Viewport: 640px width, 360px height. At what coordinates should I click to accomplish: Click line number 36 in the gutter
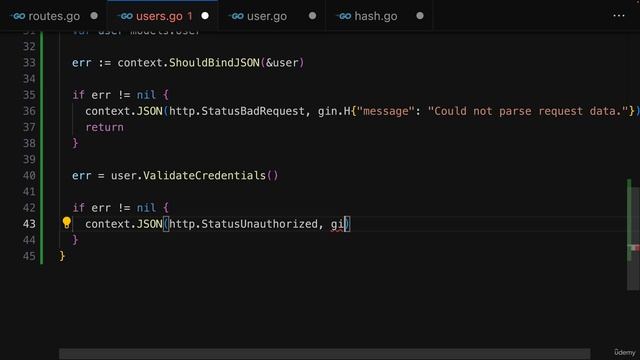(29, 111)
